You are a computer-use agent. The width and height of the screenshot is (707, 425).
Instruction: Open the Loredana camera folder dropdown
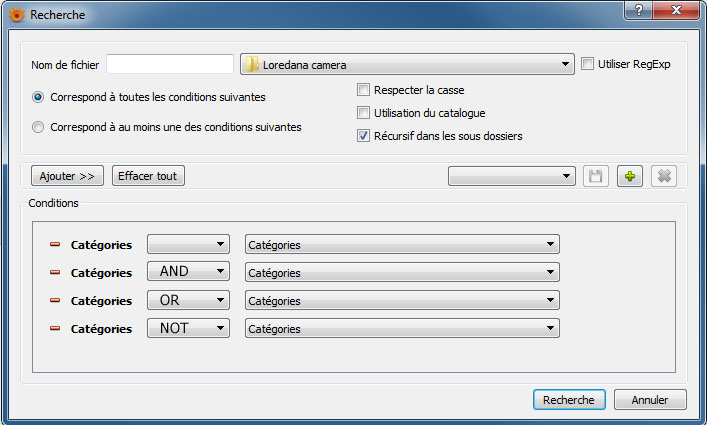click(408, 65)
